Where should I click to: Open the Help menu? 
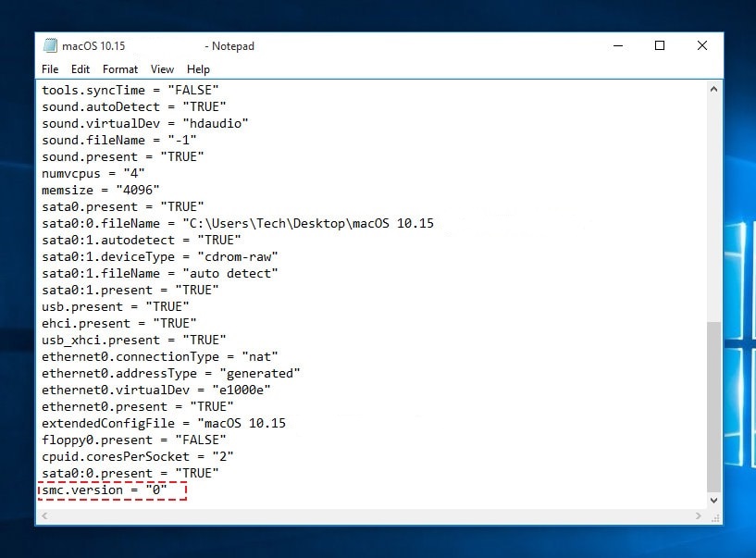tap(197, 68)
